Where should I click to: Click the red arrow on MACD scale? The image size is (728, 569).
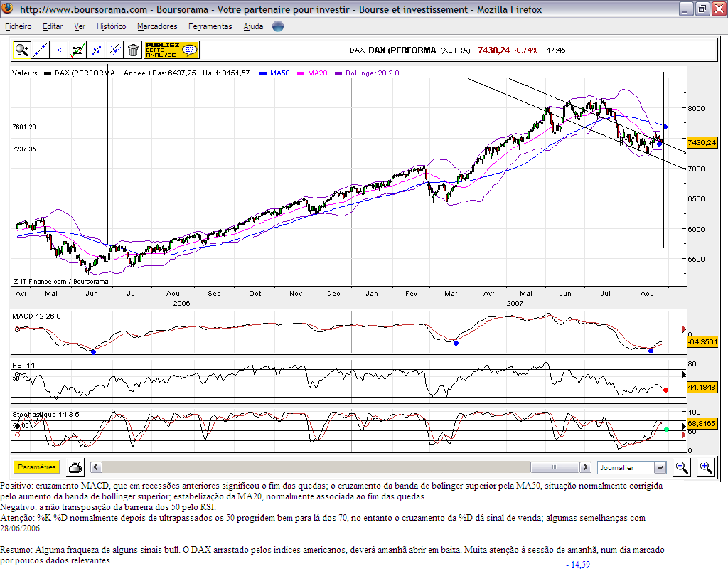684,329
